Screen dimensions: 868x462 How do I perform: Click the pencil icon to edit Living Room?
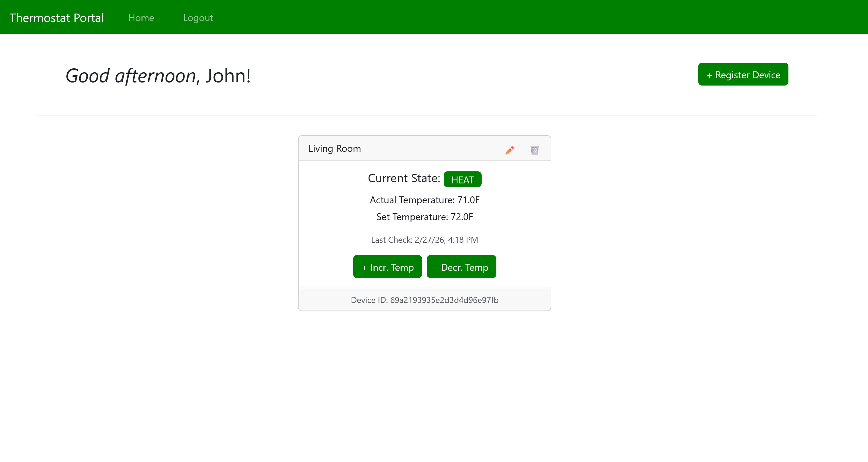(509, 150)
